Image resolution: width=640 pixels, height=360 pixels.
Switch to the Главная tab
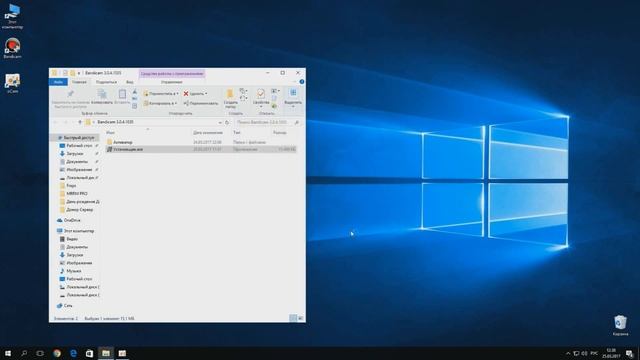[79, 82]
